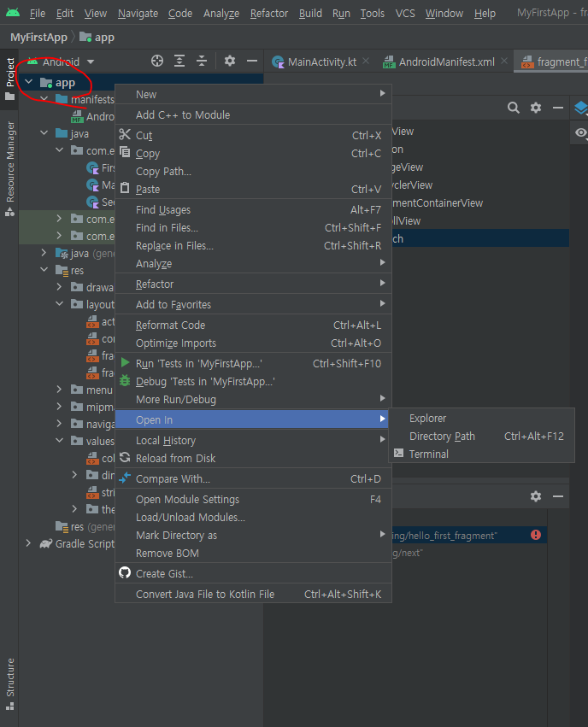
Task: Click Create Gist... with GitHub icon
Action: (253, 573)
